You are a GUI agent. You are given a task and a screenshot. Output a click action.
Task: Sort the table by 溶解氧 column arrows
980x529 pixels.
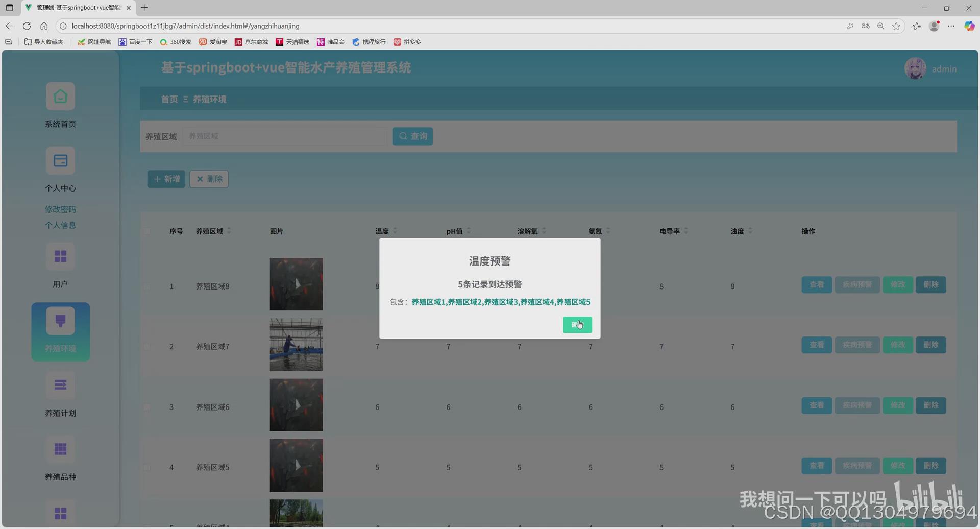pos(544,231)
